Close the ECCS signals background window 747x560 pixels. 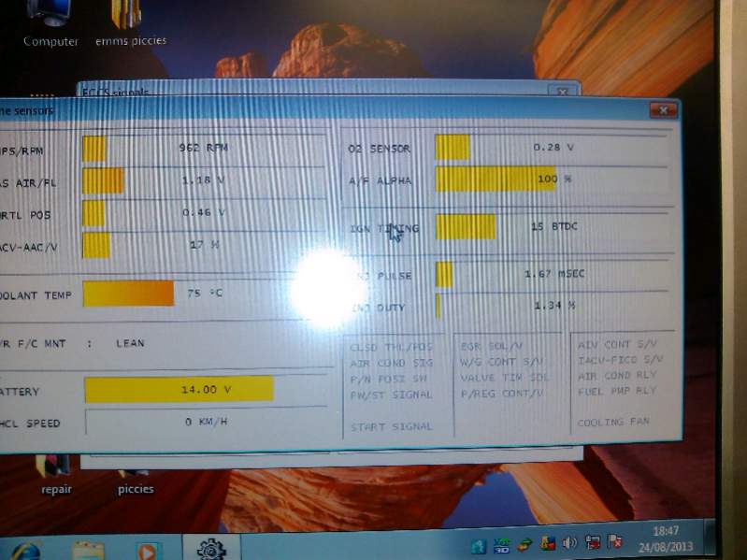[x=561, y=93]
